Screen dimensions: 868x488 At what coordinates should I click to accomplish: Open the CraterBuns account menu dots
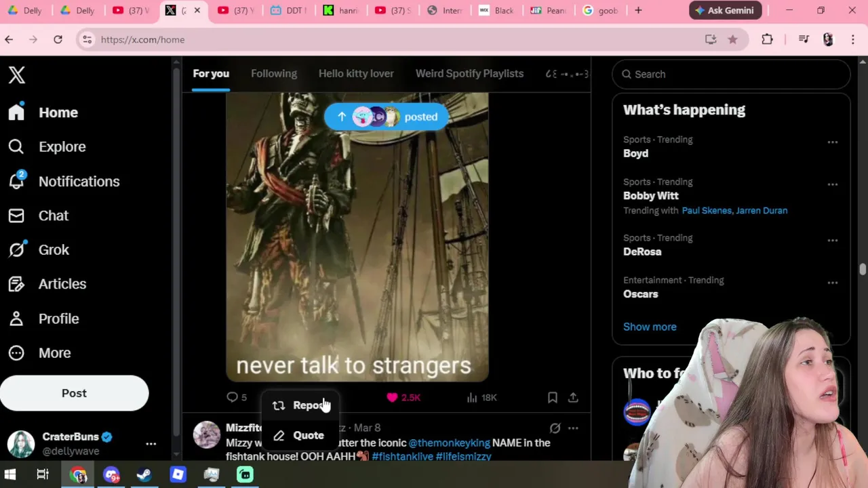[x=151, y=444]
